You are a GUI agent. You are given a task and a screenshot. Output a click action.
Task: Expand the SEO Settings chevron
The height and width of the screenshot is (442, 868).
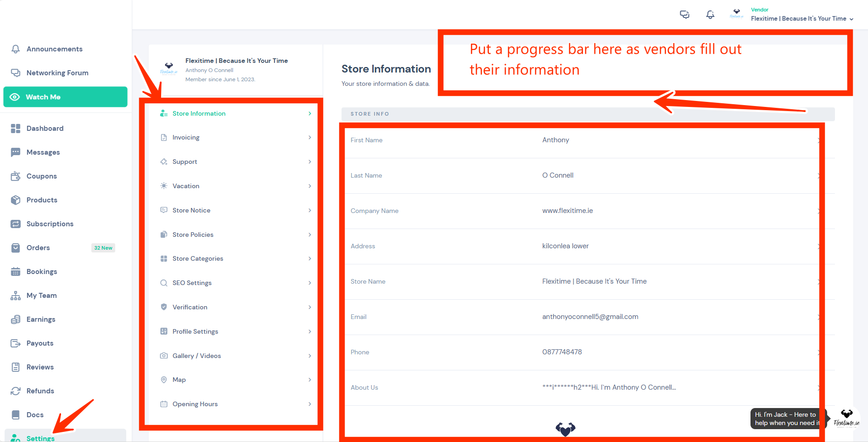(310, 283)
